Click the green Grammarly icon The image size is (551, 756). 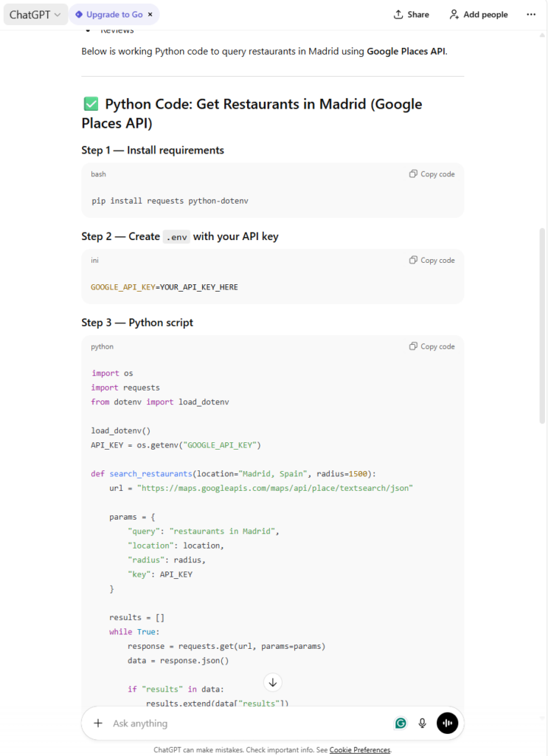tap(401, 724)
